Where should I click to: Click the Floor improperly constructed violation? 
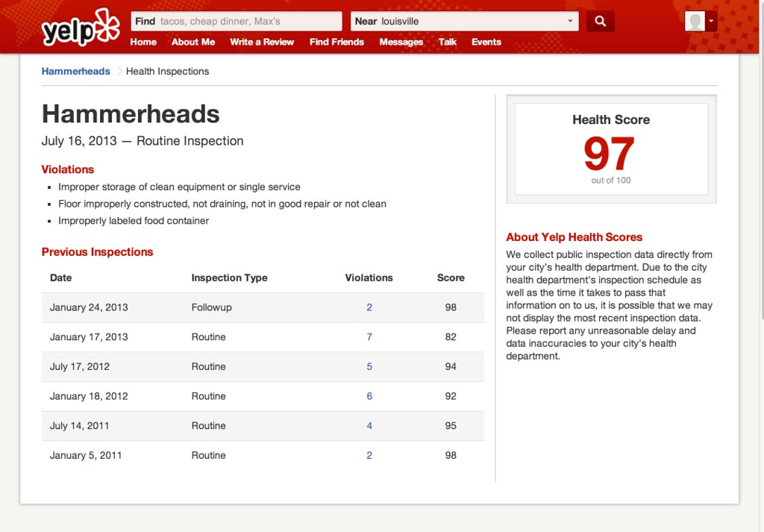[x=222, y=204]
